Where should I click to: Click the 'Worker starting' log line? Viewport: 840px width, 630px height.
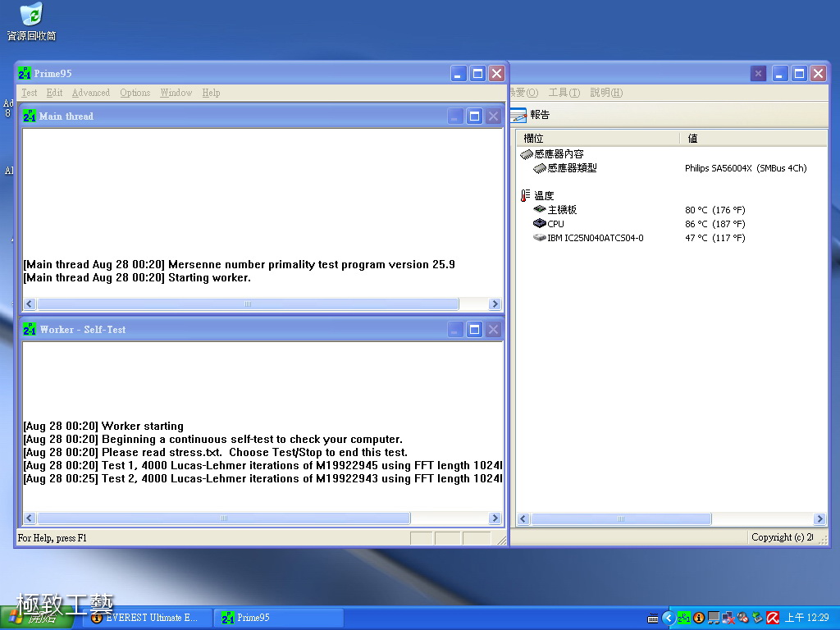click(103, 426)
